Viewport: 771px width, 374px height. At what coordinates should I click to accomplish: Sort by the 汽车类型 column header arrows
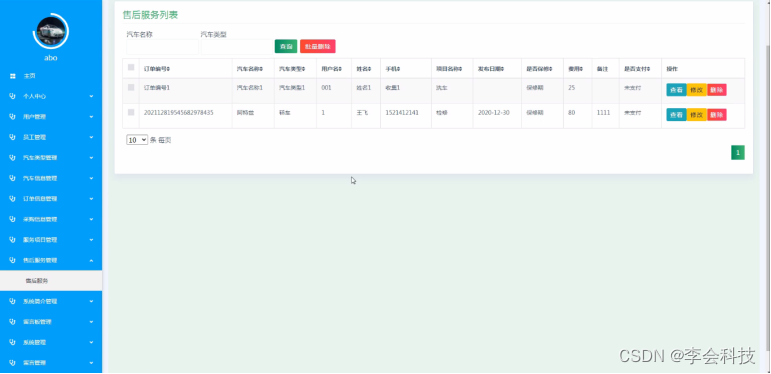click(304, 69)
